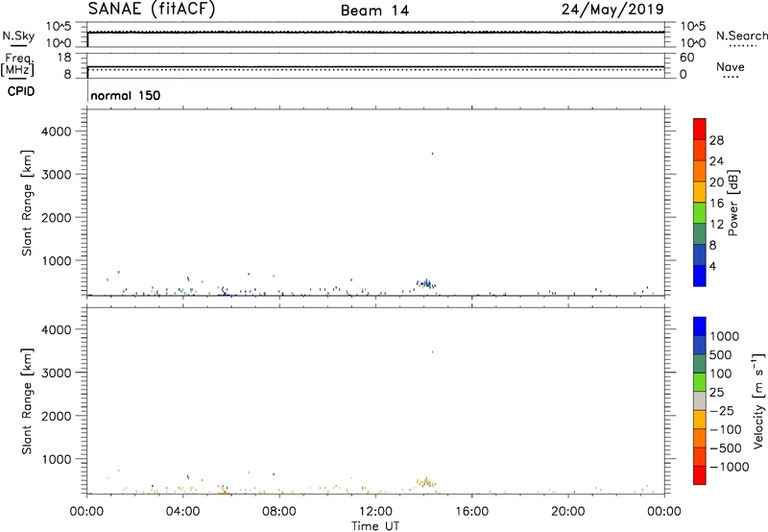Click the CPID label
The width and height of the screenshot is (768, 532).
tap(21, 91)
